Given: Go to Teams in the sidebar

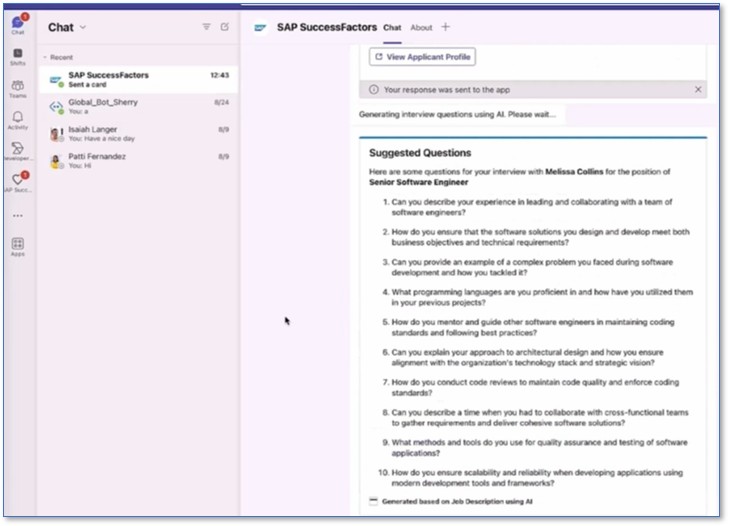Looking at the screenshot, I should 18,88.
